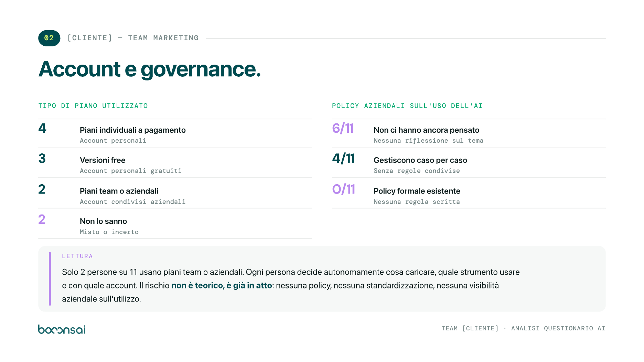Click the 'LETTURA' callout label
The height and width of the screenshot is (362, 644).
point(77,256)
